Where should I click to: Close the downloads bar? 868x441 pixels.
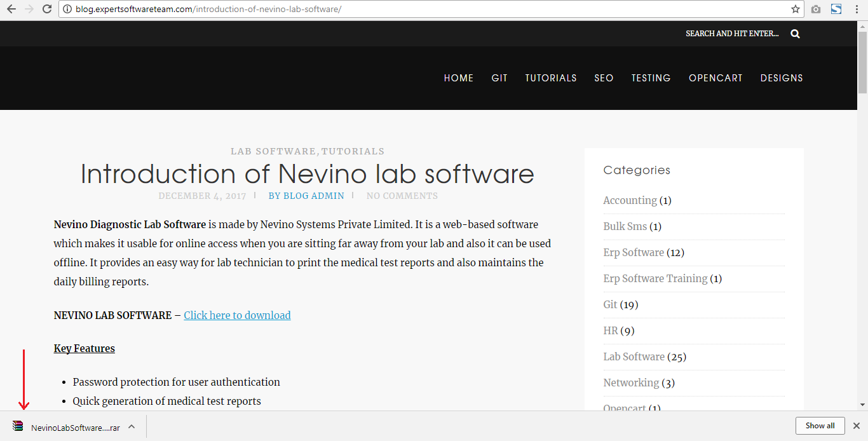(856, 426)
